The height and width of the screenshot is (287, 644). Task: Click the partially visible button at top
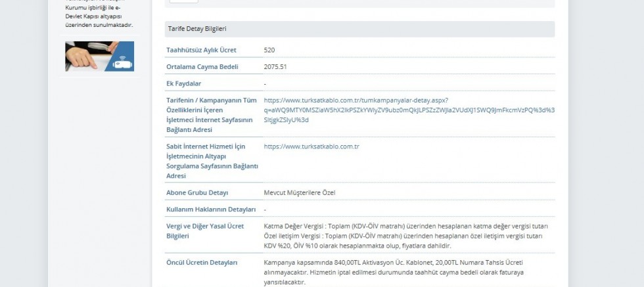click(183, 1)
